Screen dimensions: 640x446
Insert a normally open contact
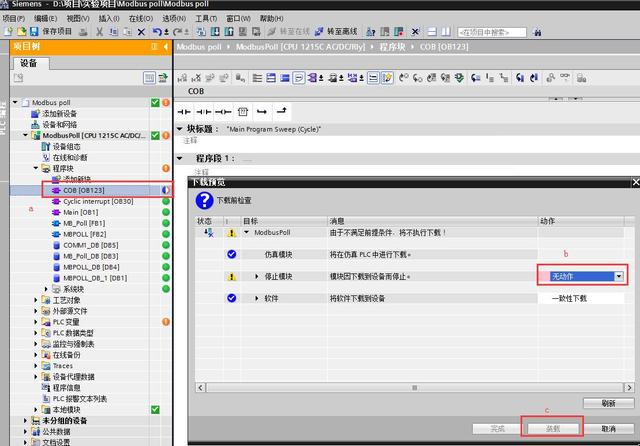click(184, 111)
